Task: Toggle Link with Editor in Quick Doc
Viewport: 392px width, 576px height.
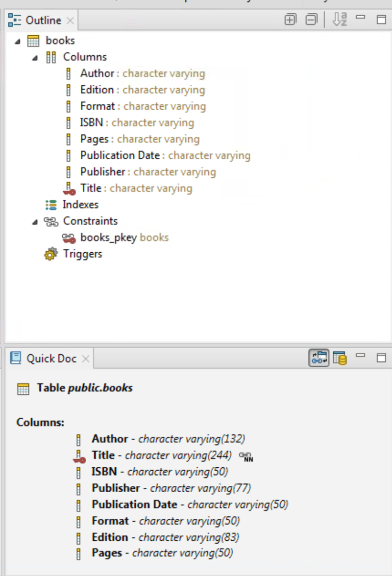Action: 319,358
